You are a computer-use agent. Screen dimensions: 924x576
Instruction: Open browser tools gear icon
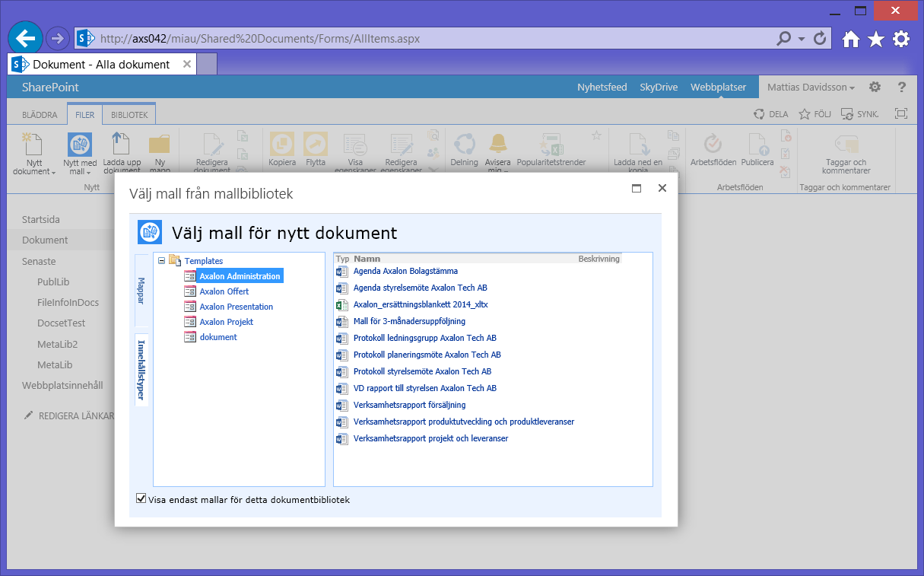(901, 39)
